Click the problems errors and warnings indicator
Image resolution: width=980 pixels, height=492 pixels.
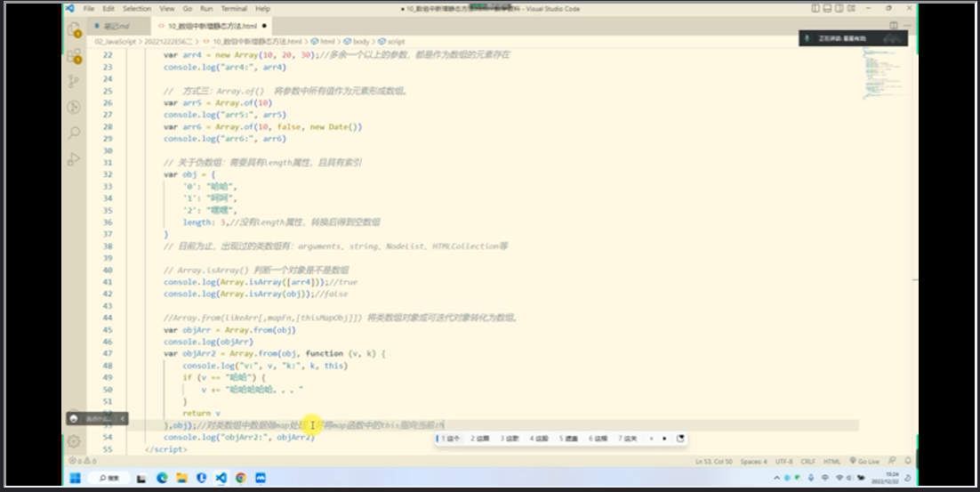(x=83, y=462)
